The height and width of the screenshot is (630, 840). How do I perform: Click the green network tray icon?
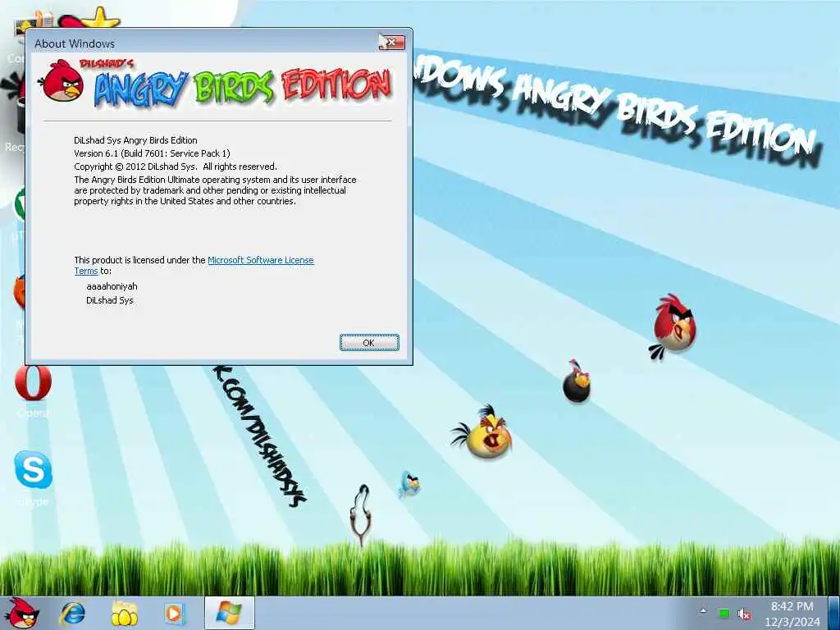724,614
